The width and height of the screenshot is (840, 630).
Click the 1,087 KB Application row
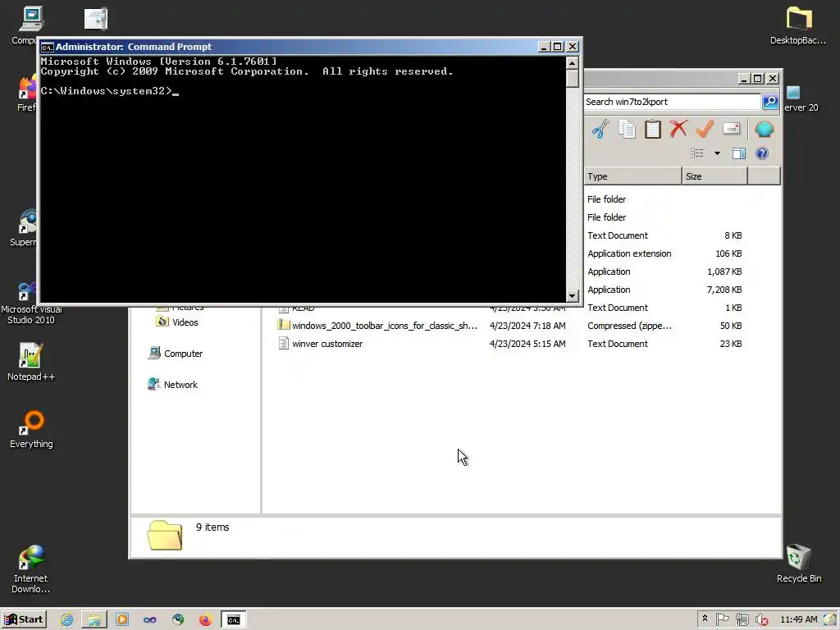[664, 272]
